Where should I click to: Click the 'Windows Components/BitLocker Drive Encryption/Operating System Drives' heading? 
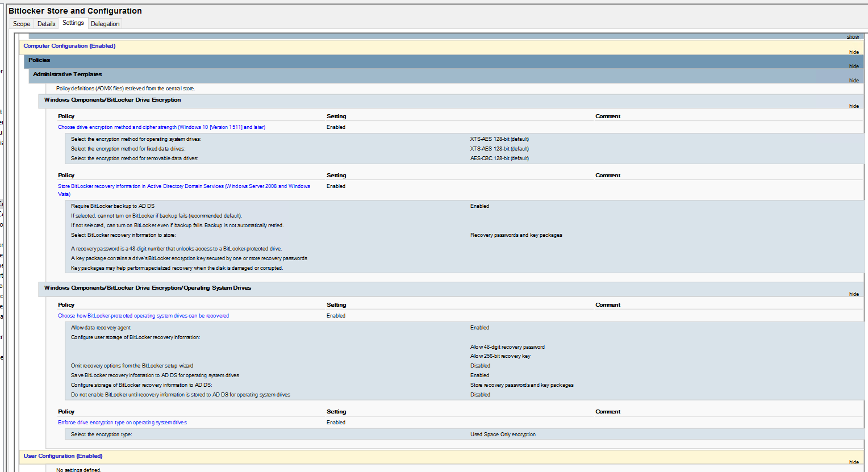(148, 288)
